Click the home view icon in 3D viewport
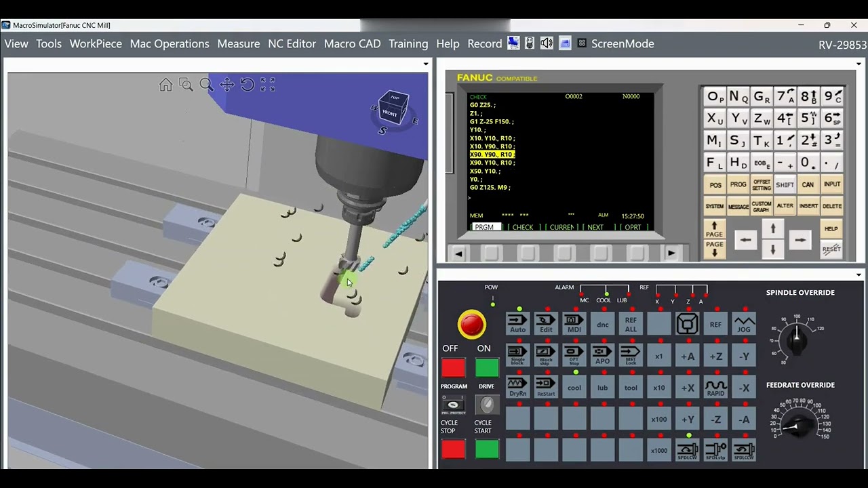 point(165,85)
